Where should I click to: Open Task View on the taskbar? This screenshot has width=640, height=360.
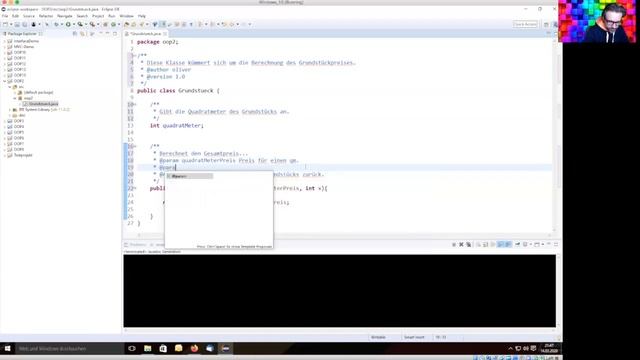pyautogui.click(x=132, y=349)
